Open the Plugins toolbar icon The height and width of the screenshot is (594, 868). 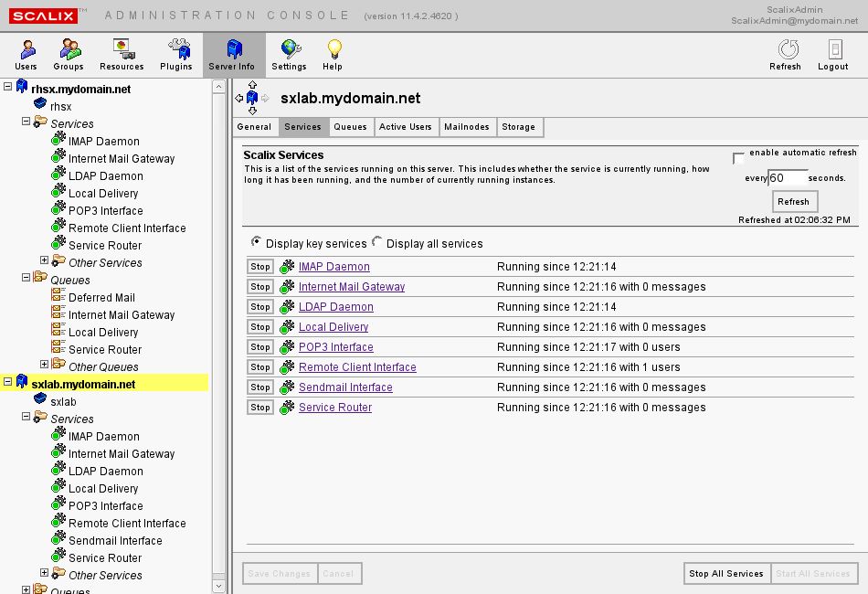pos(176,55)
